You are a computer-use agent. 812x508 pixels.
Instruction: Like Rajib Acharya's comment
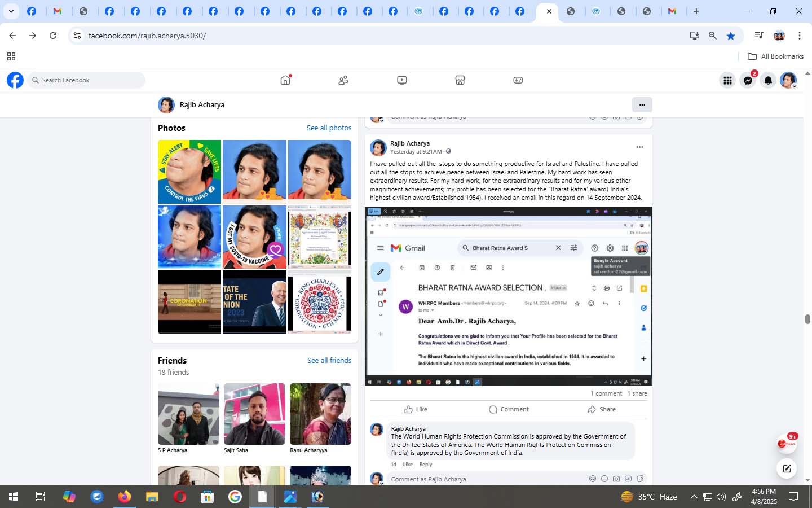408,465
